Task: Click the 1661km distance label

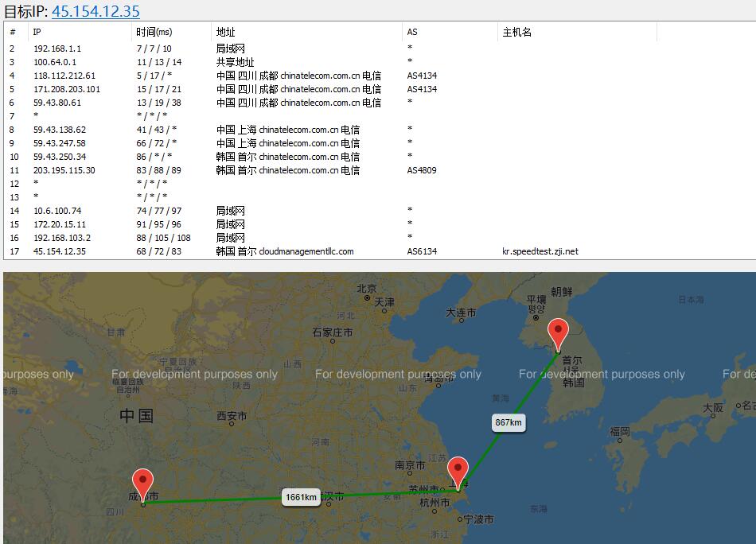Action: pos(302,497)
